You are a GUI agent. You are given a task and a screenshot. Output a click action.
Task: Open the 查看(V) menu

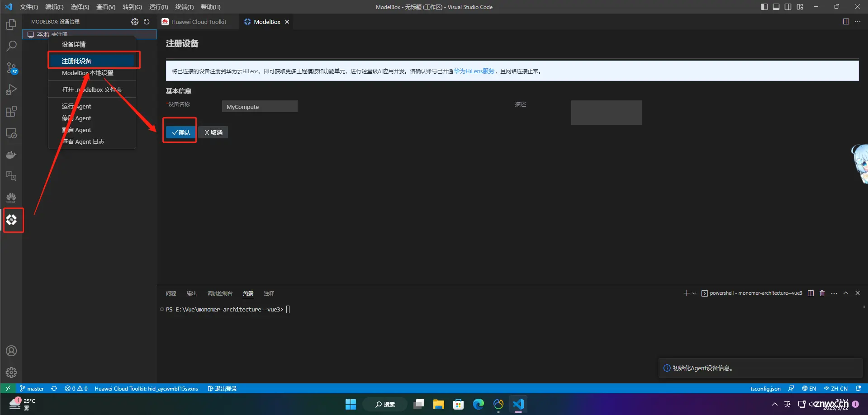pos(106,7)
